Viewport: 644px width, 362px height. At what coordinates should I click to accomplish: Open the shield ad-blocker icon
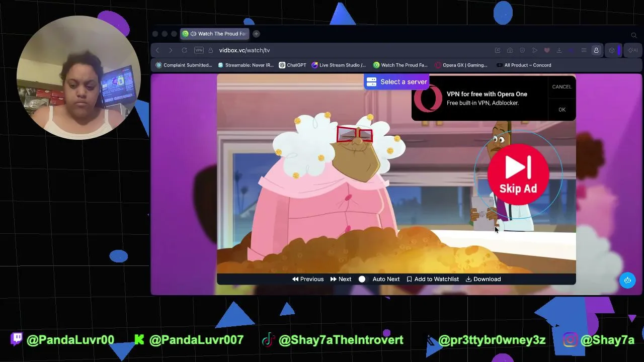pyautogui.click(x=522, y=50)
